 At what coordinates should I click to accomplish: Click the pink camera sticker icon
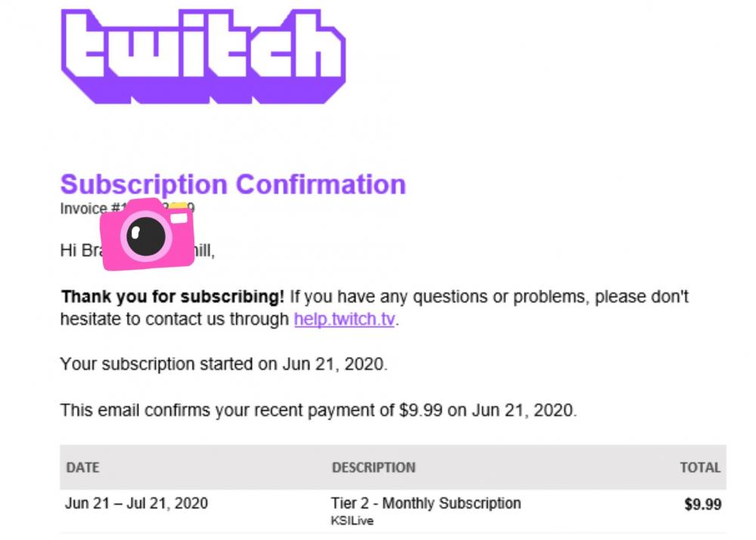[147, 234]
